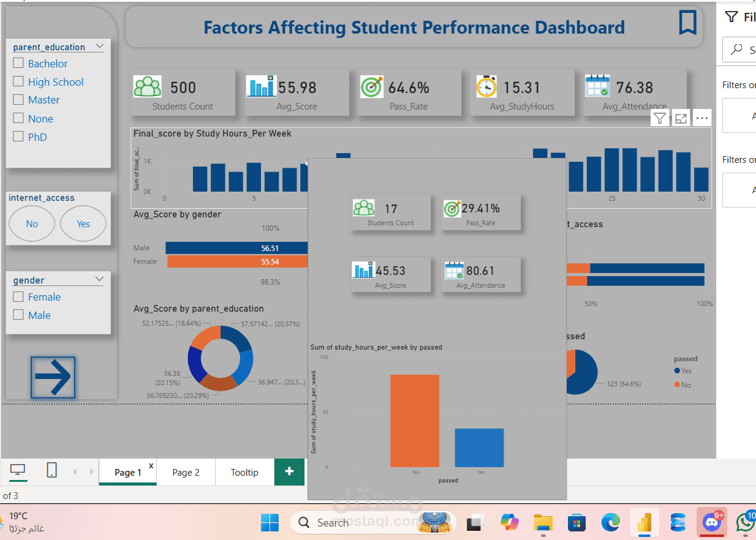The width and height of the screenshot is (756, 540).
Task: Check the Bachelor checkbox
Action: point(18,63)
